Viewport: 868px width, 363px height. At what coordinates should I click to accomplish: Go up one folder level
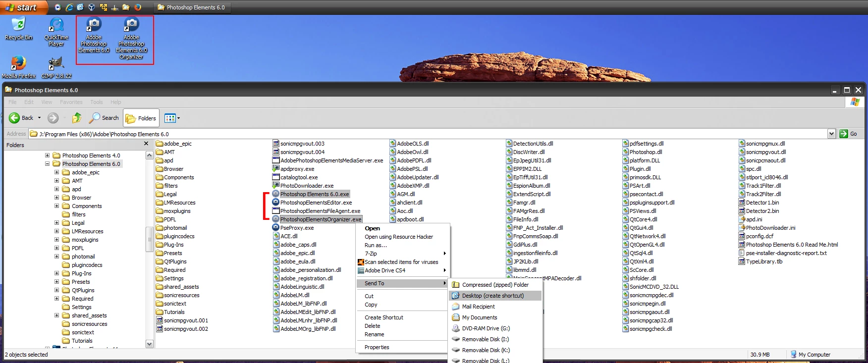[76, 118]
